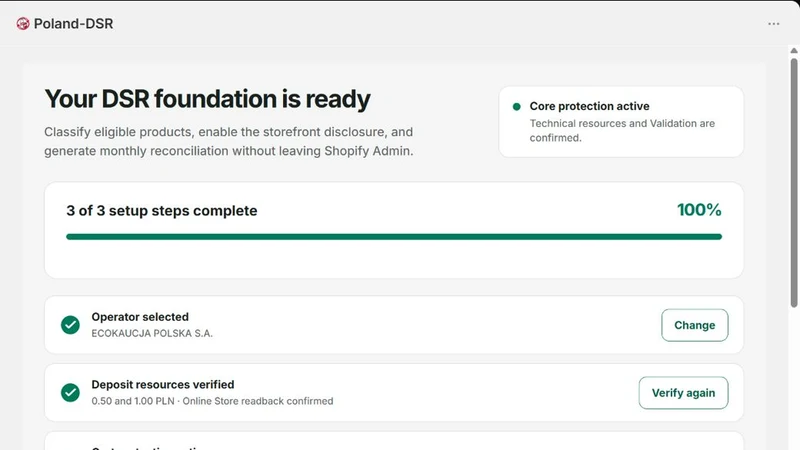Click the Poland-DSR app logo icon
Image resolution: width=800 pixels, height=450 pixels.
pyautogui.click(x=22, y=23)
